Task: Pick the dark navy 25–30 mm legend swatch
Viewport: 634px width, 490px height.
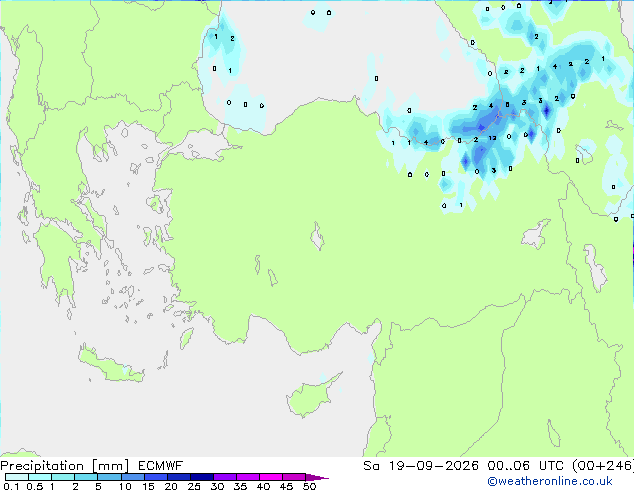Action: click(x=202, y=477)
